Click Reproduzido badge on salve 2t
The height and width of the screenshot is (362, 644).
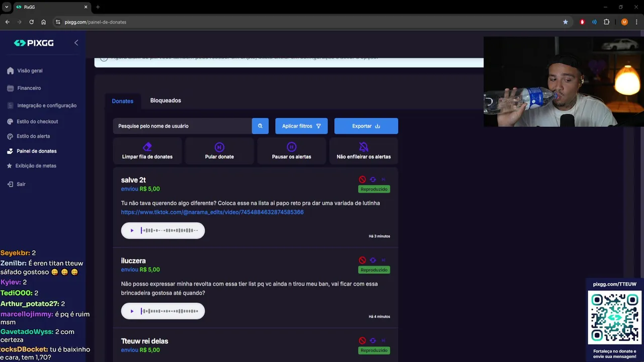coord(374,189)
